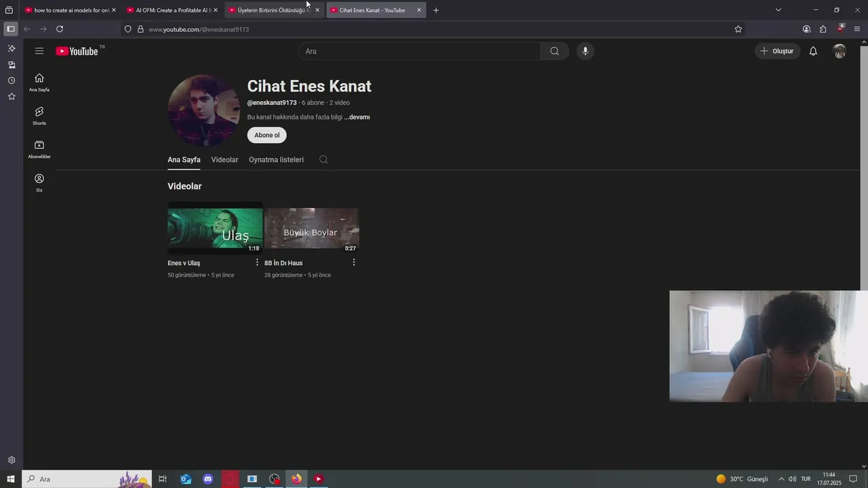The width and height of the screenshot is (868, 488).
Task: Open the 'Enes v Ulaş' video title
Action: 184,263
